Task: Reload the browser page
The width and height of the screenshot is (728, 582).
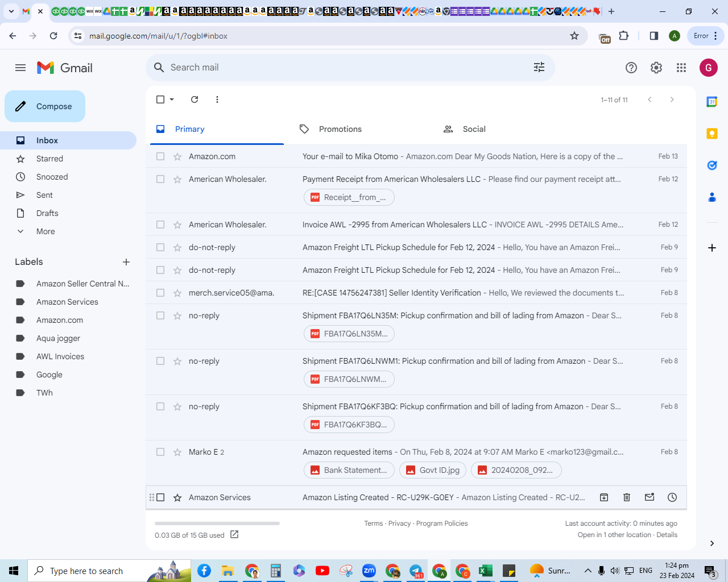Action: point(53,36)
